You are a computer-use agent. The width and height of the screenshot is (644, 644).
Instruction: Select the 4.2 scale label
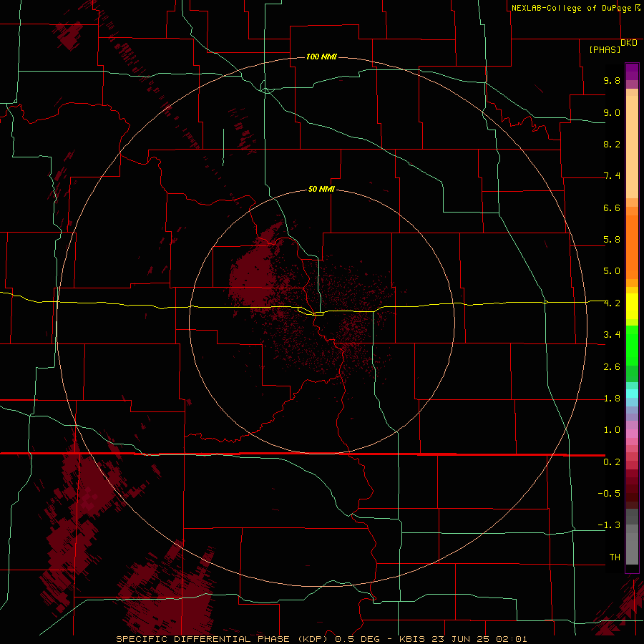(612, 303)
